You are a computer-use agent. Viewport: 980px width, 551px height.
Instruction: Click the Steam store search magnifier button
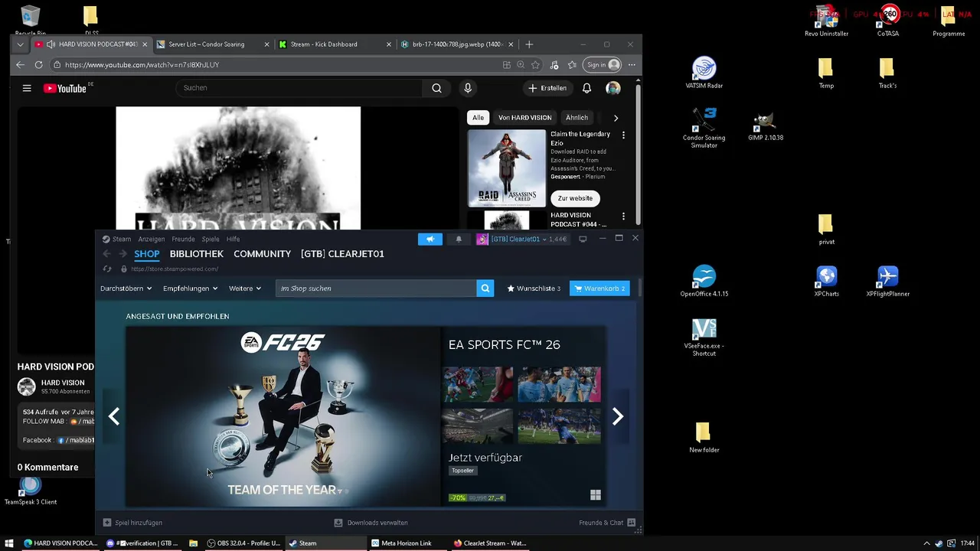[x=485, y=289]
